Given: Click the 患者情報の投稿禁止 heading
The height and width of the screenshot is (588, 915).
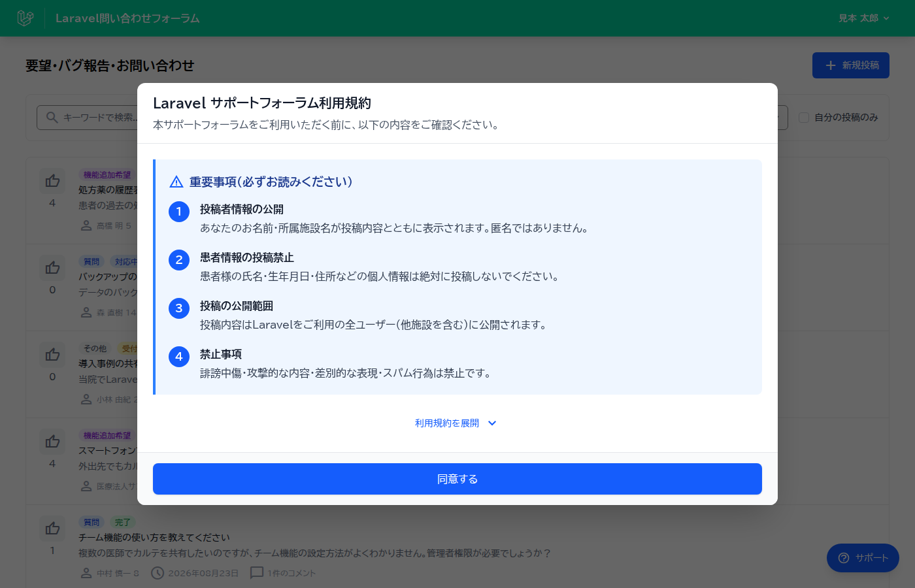Looking at the screenshot, I should click(247, 257).
